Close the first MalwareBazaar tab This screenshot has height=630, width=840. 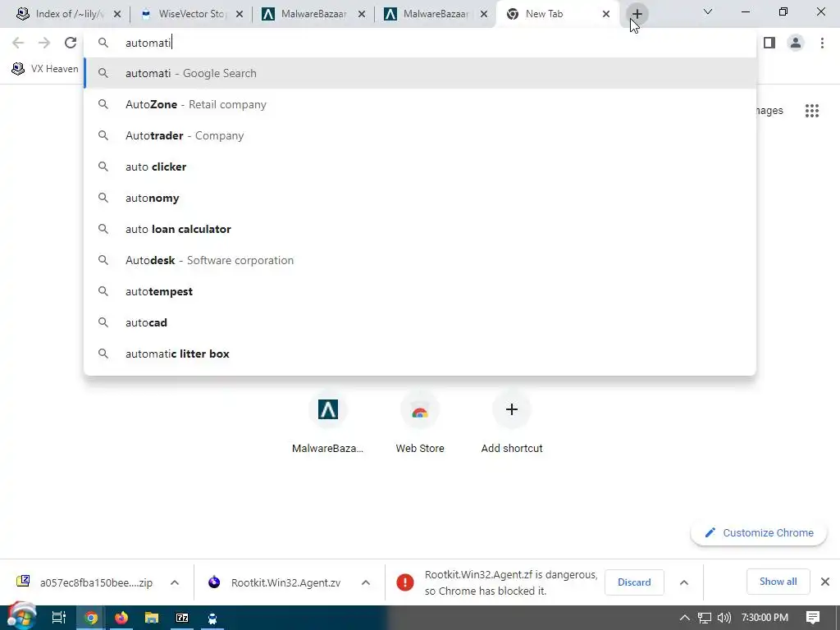click(x=362, y=15)
